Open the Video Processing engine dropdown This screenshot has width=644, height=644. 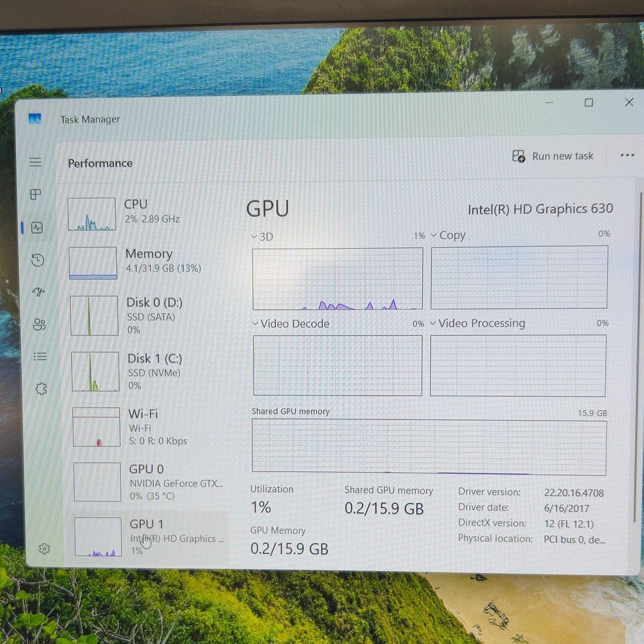[477, 323]
